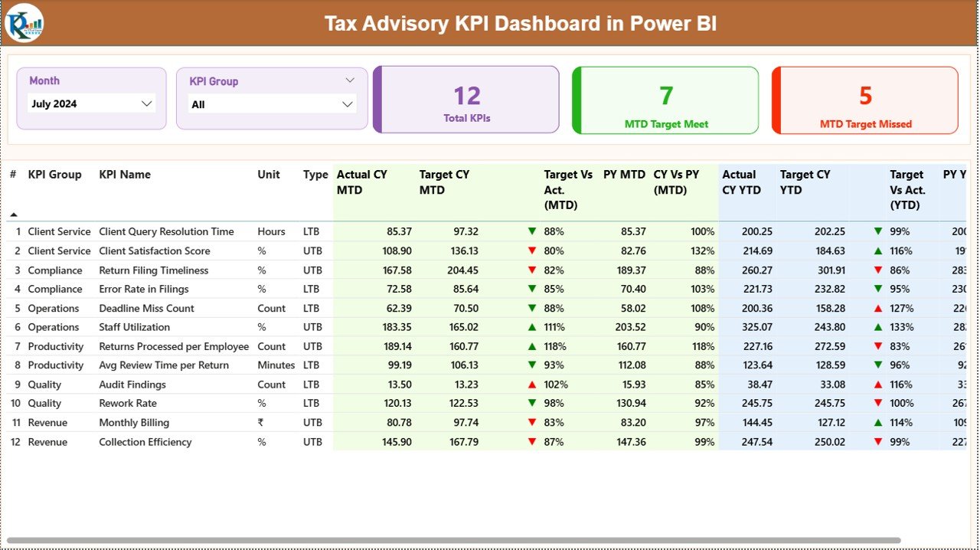
Task: Click the green up triangle beside Client Satisfaction YTD 116%
Action: click(878, 250)
